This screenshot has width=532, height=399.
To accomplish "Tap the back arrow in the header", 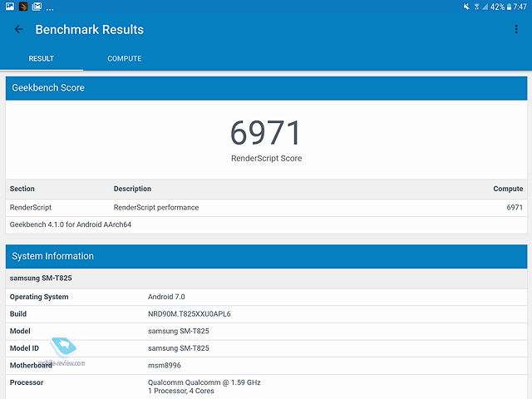I will click(18, 30).
